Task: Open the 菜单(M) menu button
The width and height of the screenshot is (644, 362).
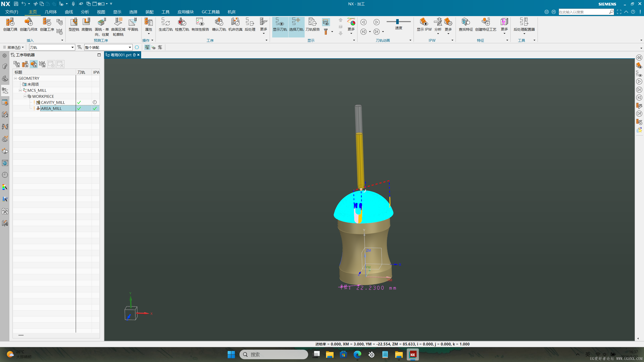Action: pyautogui.click(x=13, y=47)
